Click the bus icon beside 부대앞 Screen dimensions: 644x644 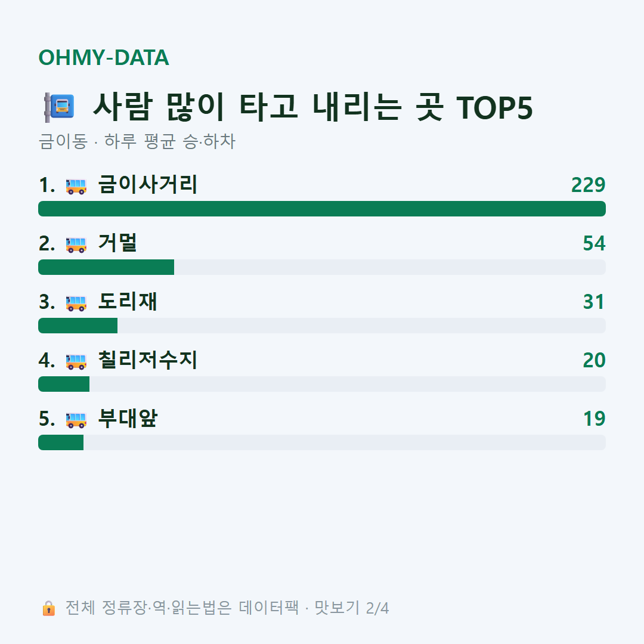76,420
